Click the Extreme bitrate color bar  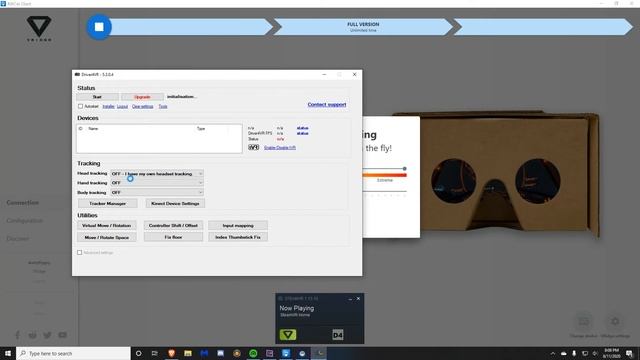384,175
